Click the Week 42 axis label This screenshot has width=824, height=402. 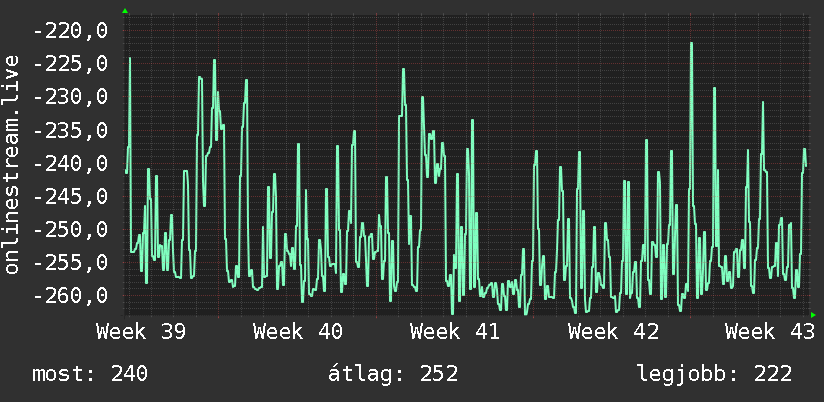pos(613,332)
